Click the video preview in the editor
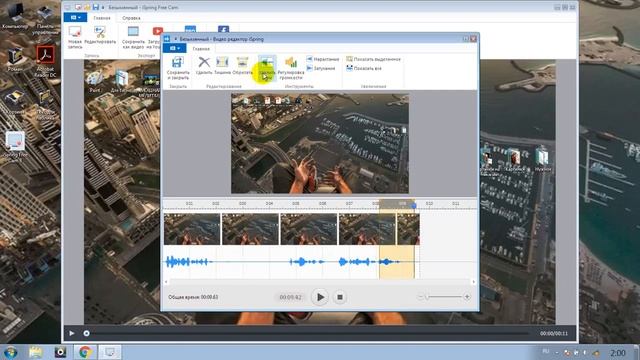 click(320, 143)
